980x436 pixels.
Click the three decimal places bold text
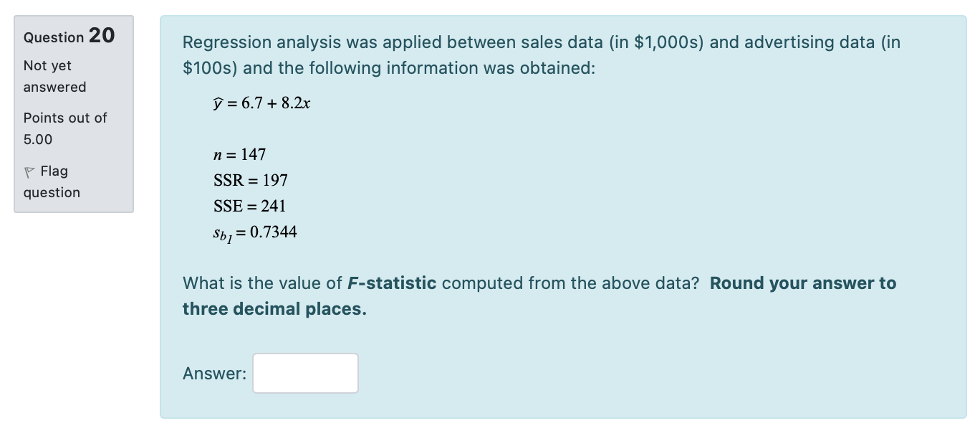click(274, 309)
